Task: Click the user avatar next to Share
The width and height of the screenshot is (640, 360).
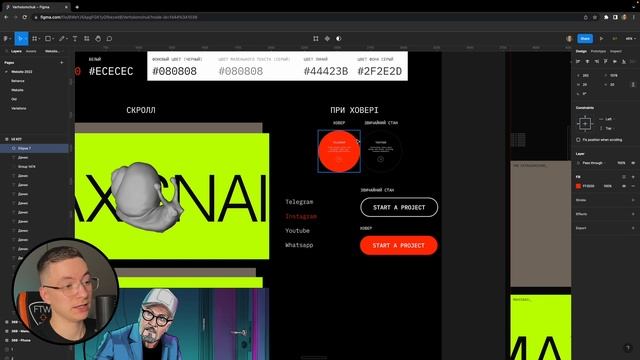Action: point(569,38)
